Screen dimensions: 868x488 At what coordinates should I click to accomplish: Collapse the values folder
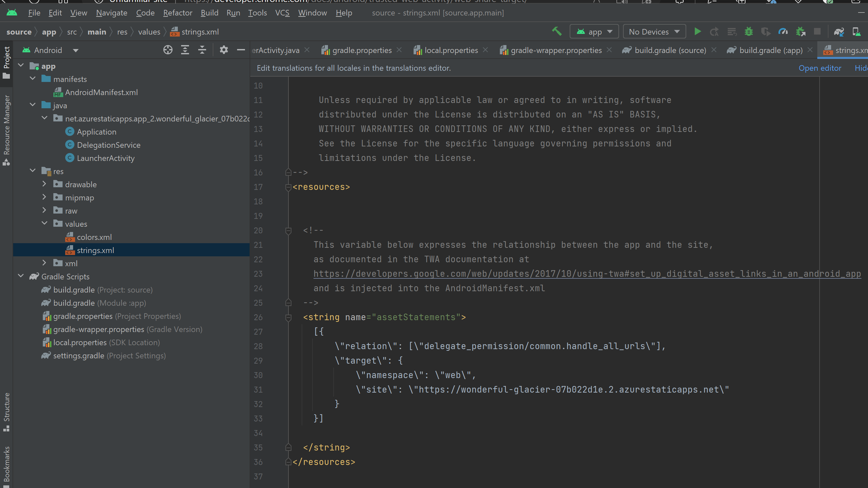(x=44, y=223)
